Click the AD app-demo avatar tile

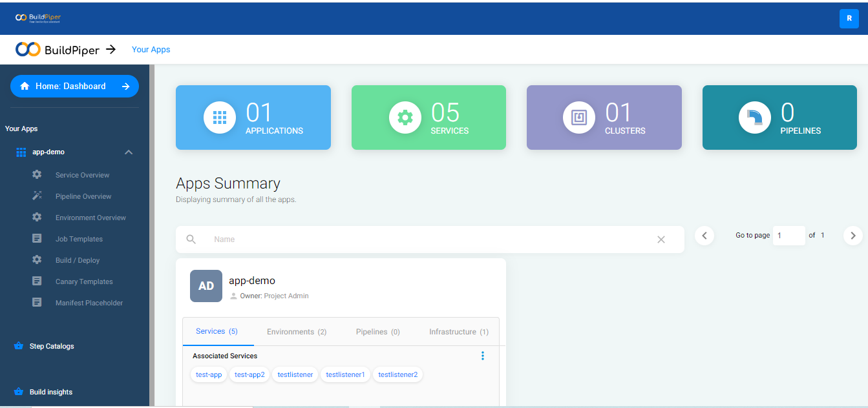point(206,286)
